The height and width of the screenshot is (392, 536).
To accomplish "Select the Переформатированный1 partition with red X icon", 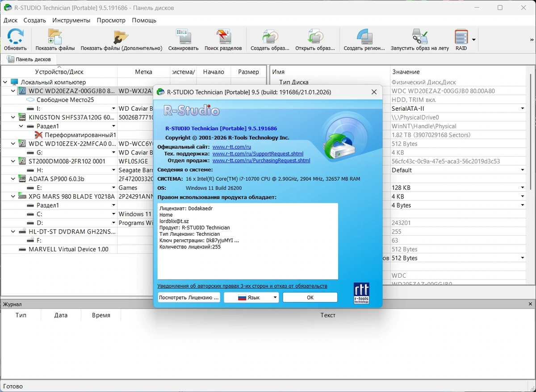I will click(39, 135).
